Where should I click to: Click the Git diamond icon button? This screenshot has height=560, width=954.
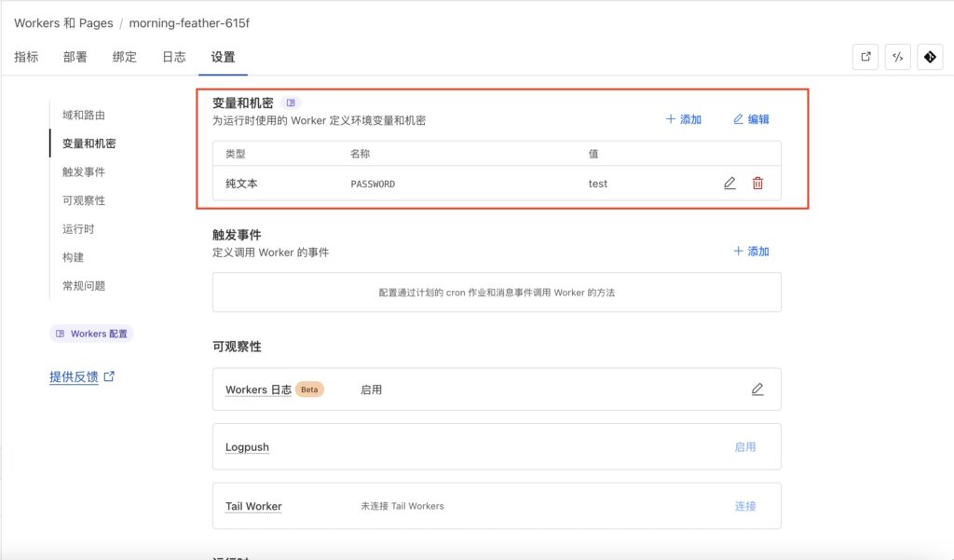click(x=931, y=57)
